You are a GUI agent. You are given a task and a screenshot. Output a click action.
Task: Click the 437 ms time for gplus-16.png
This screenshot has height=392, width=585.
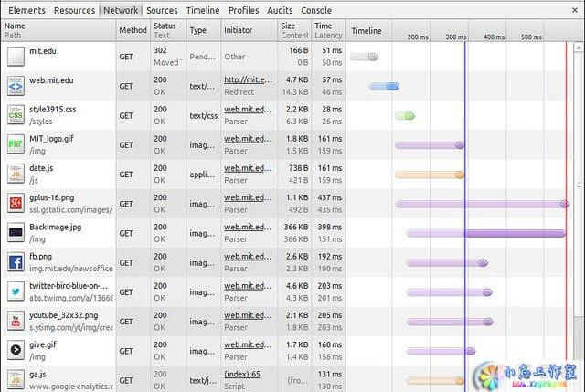coord(330,197)
